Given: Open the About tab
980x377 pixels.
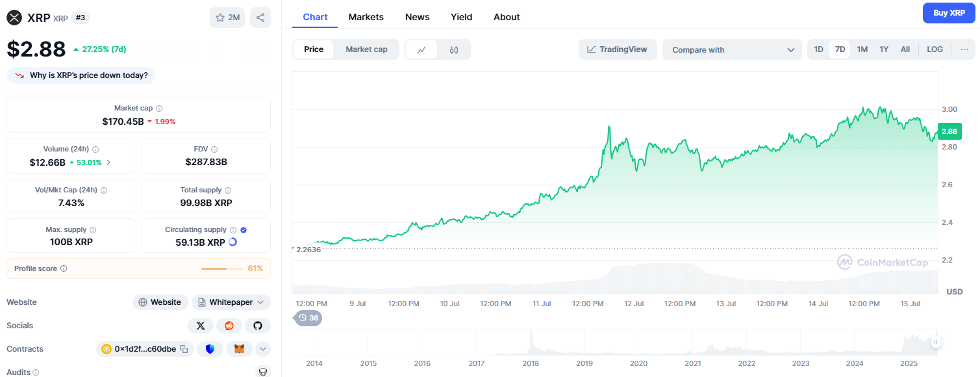Looking at the screenshot, I should pos(507,17).
